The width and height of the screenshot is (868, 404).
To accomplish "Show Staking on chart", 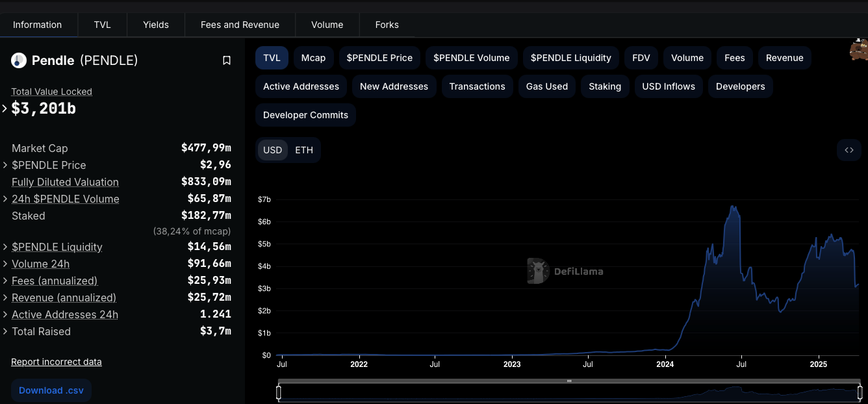I will point(605,86).
